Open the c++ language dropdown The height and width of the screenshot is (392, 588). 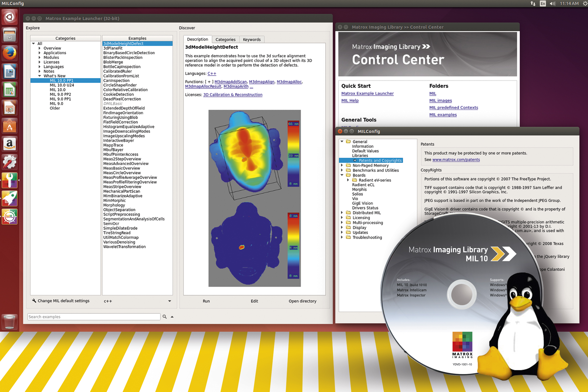click(x=170, y=301)
